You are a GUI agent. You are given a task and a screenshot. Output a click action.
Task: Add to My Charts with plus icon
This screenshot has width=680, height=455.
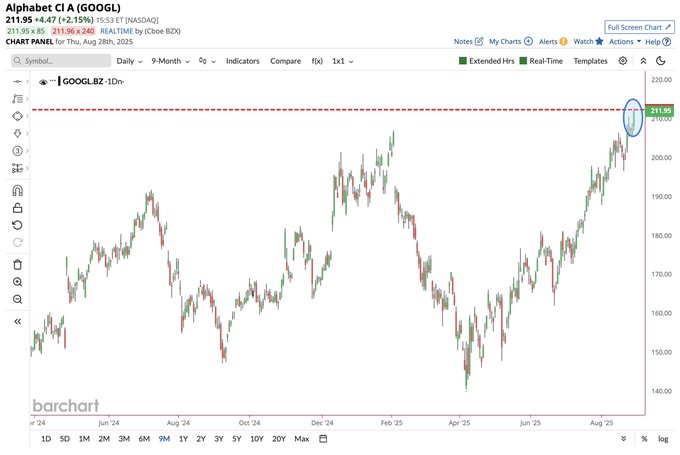(528, 41)
